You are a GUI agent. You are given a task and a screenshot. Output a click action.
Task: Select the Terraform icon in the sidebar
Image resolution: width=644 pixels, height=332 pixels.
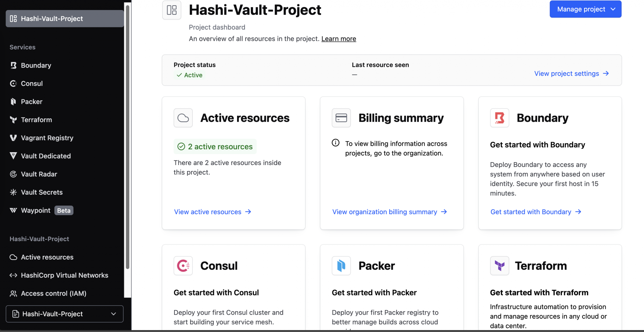pyautogui.click(x=13, y=119)
